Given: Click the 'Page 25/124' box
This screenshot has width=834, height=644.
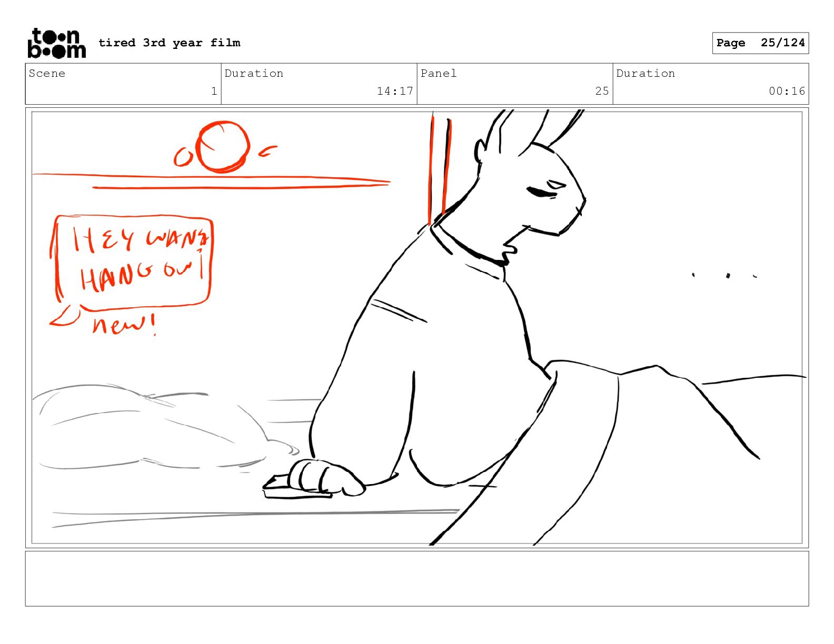Looking at the screenshot, I should point(760,43).
